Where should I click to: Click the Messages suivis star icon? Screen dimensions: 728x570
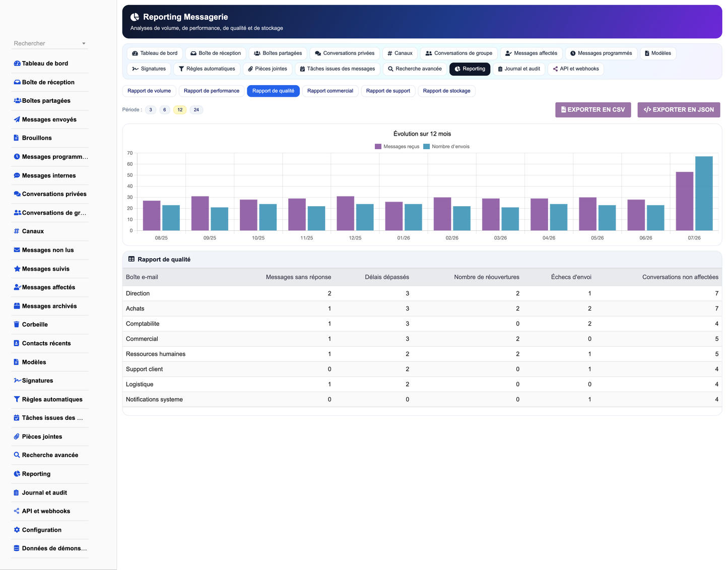coord(17,269)
